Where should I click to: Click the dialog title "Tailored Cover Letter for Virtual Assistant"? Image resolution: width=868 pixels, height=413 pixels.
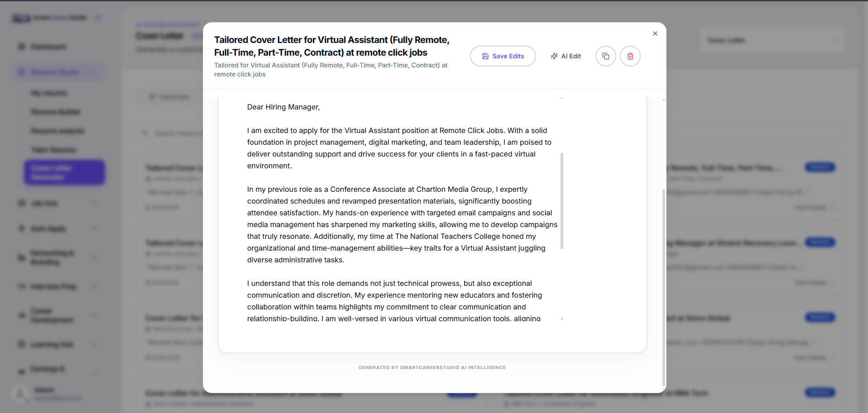332,46
